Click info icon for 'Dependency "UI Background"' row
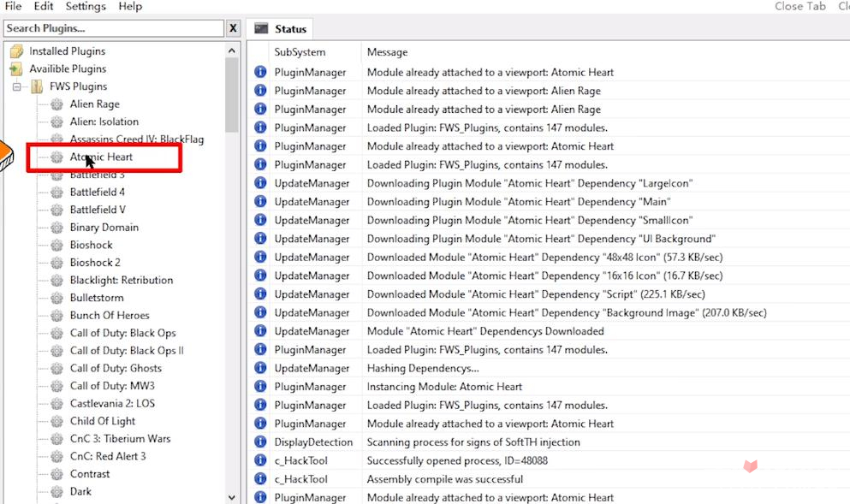Image resolution: width=850 pixels, height=504 pixels. click(260, 238)
